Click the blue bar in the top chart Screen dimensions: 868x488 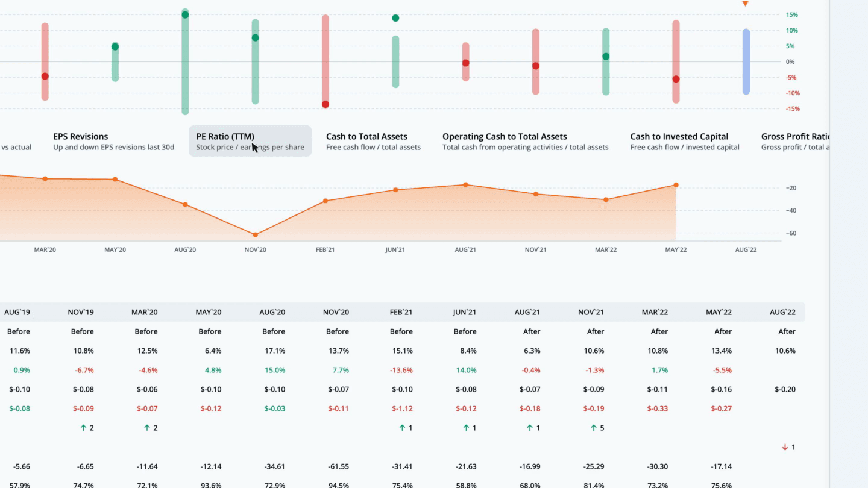[x=746, y=61]
